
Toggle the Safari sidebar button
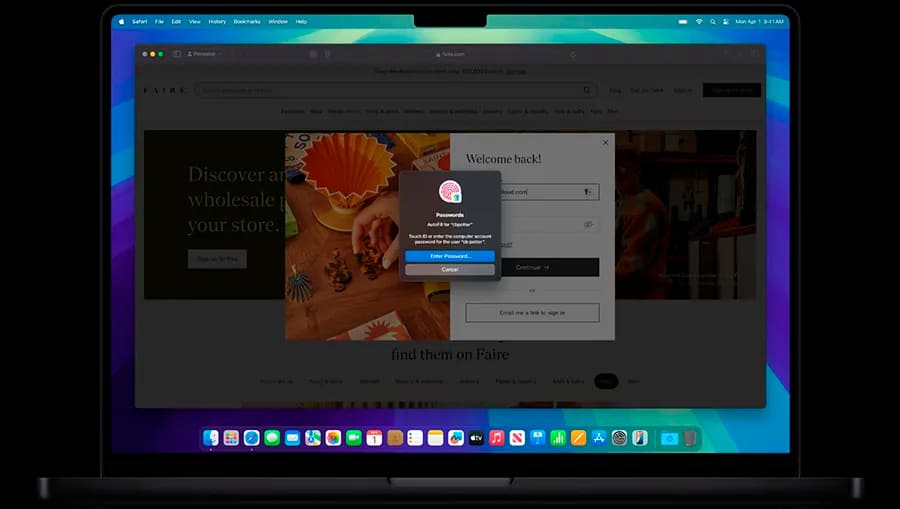(x=177, y=54)
